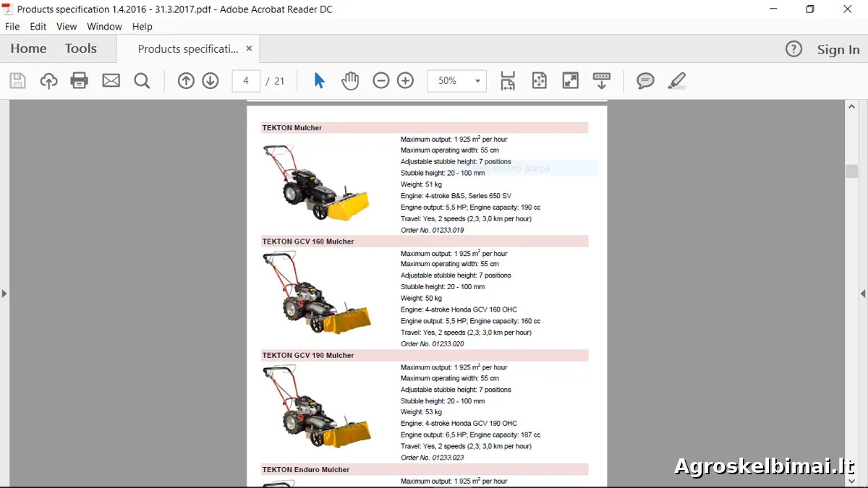Select the highlighter sign tool

coord(676,81)
